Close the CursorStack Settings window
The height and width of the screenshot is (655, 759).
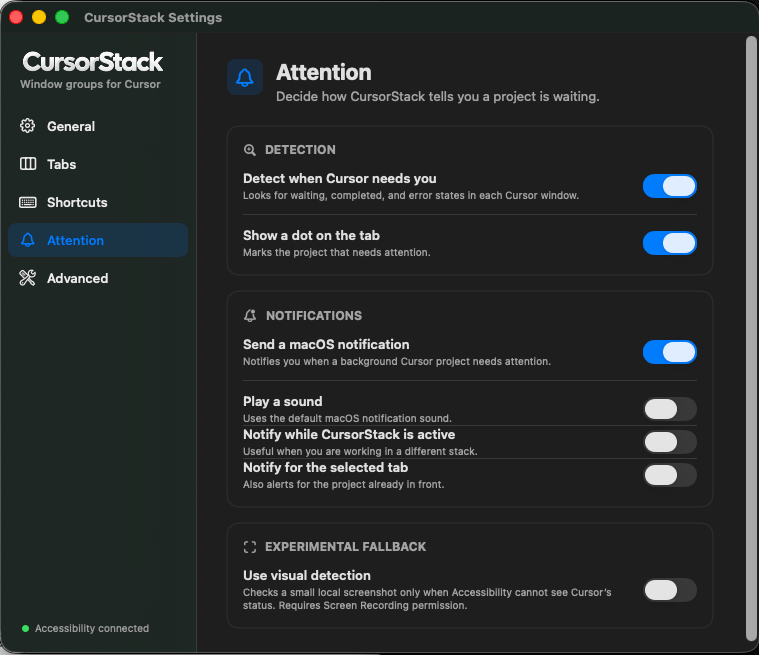coord(16,17)
